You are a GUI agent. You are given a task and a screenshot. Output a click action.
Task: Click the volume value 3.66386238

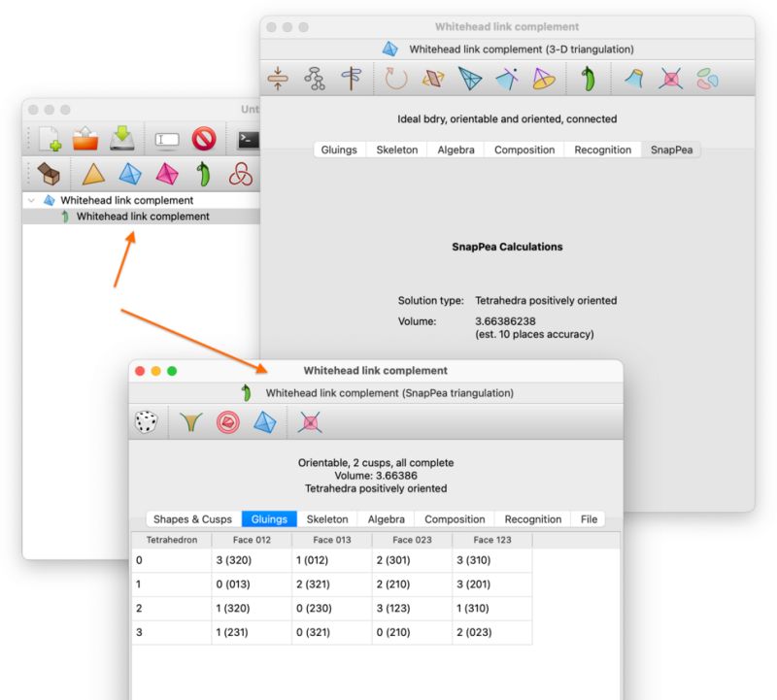[505, 321]
